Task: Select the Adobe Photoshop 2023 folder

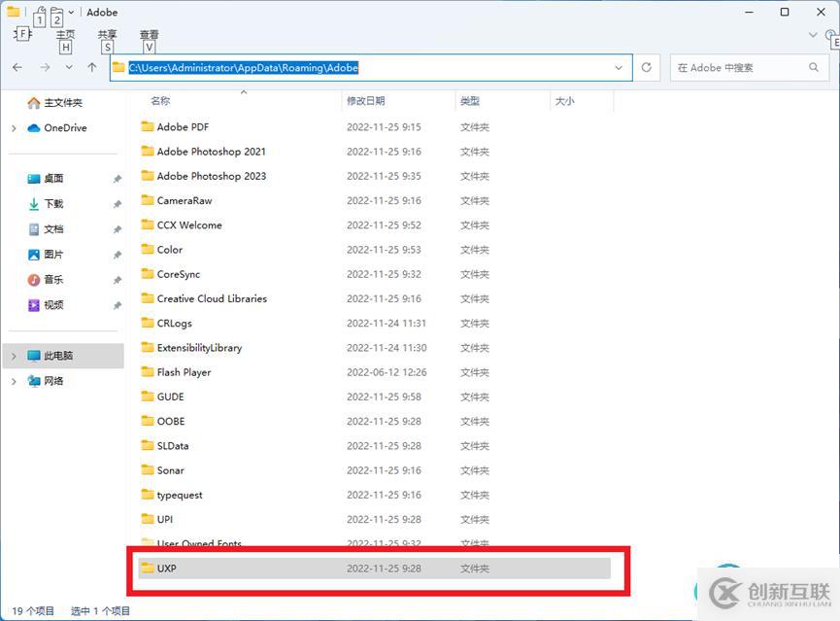Action: [211, 176]
